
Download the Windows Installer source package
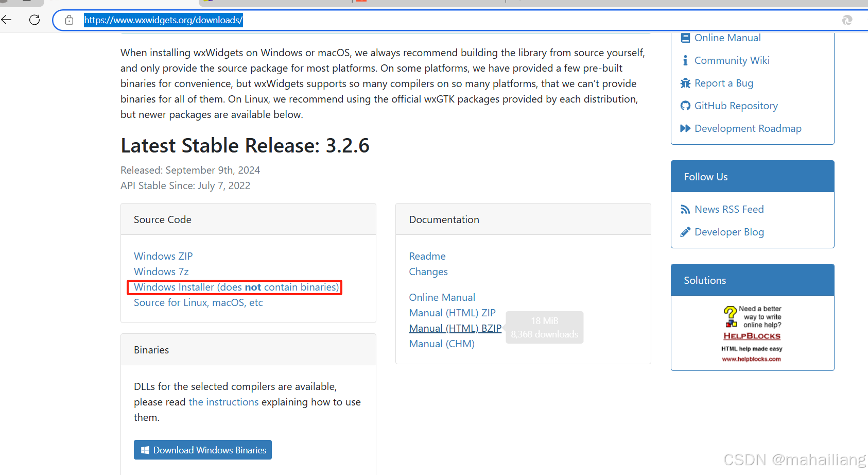[236, 287]
